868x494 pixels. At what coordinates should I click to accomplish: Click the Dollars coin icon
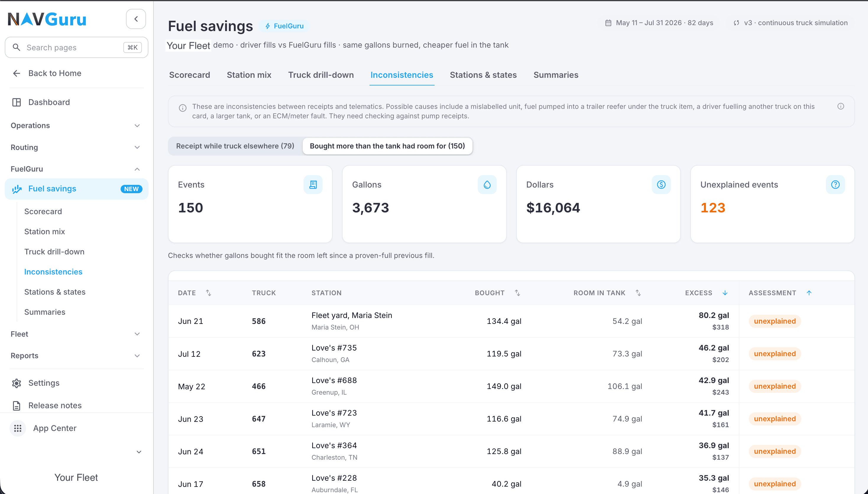click(x=661, y=185)
